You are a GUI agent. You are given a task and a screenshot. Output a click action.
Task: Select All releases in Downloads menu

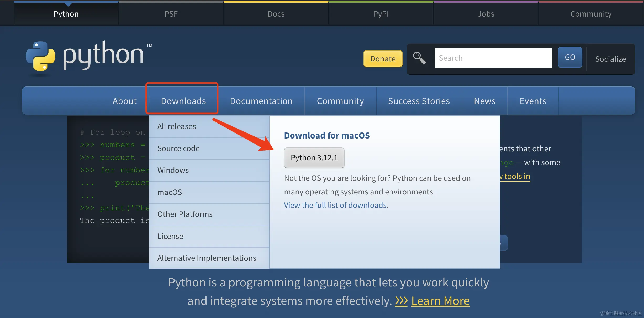[x=176, y=126]
